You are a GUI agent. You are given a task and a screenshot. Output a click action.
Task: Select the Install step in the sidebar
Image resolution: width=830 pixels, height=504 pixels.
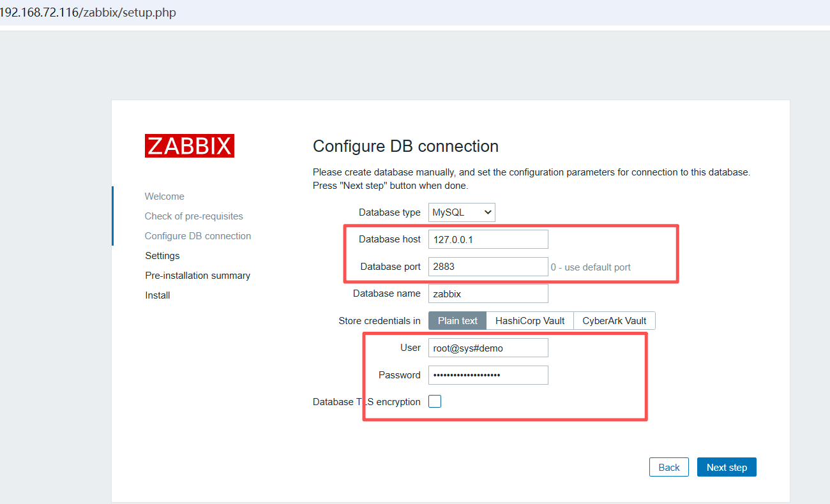158,295
